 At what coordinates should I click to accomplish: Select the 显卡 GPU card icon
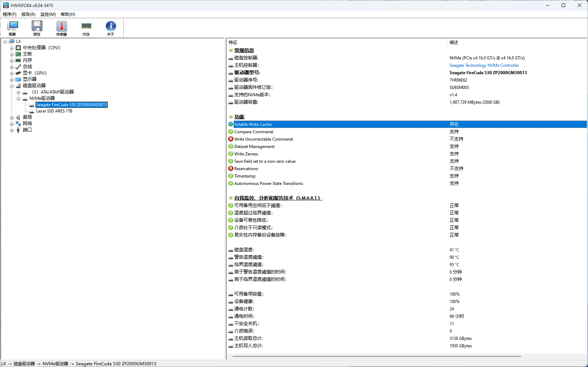coord(18,73)
